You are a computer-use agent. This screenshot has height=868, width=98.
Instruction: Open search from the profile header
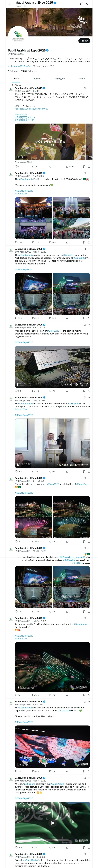tap(88, 4)
